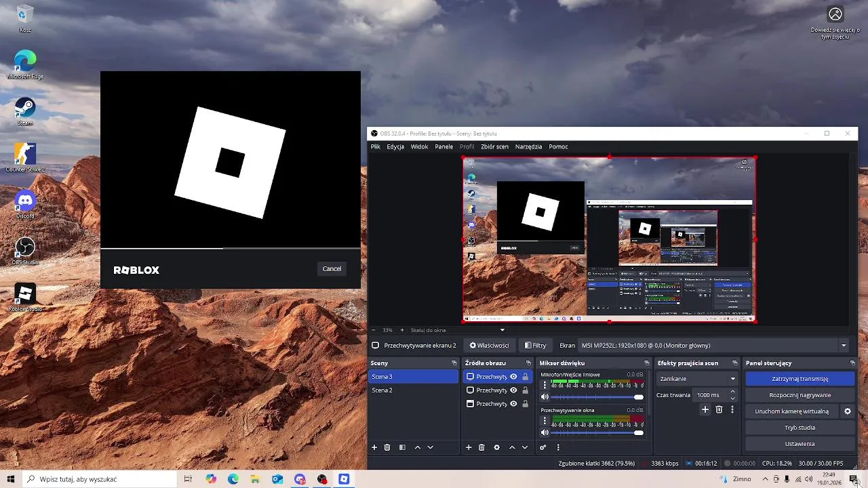Open the Widok menu
This screenshot has height=488, width=868.
click(419, 146)
